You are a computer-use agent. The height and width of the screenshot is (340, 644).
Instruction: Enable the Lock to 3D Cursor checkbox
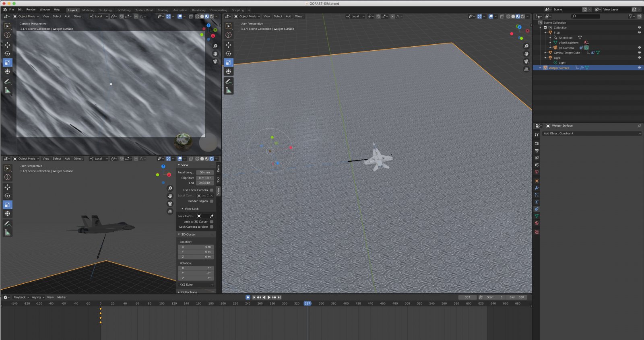[x=212, y=222]
